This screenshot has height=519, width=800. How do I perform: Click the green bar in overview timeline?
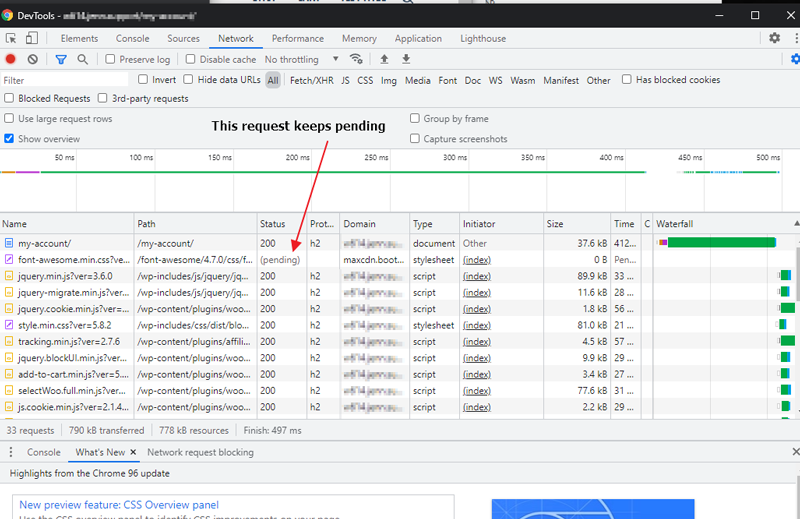[343, 172]
